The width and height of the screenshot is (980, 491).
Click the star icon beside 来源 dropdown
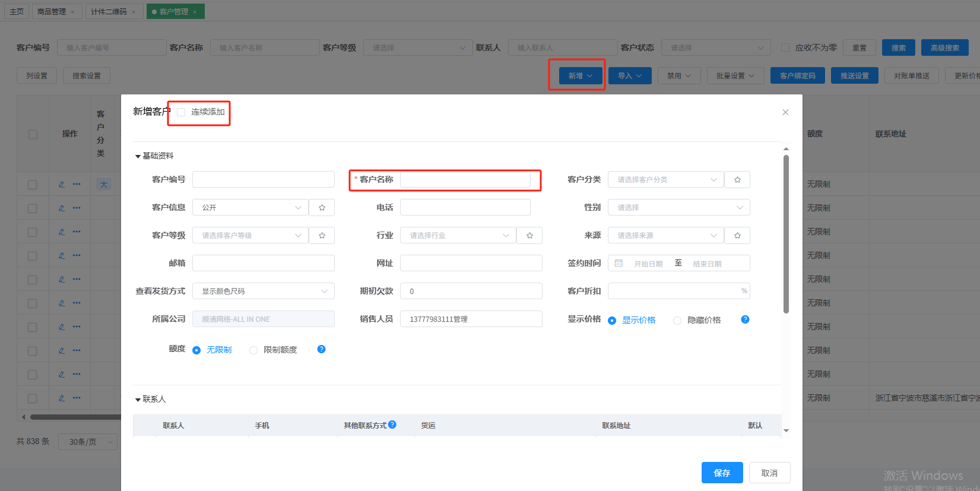pos(737,235)
